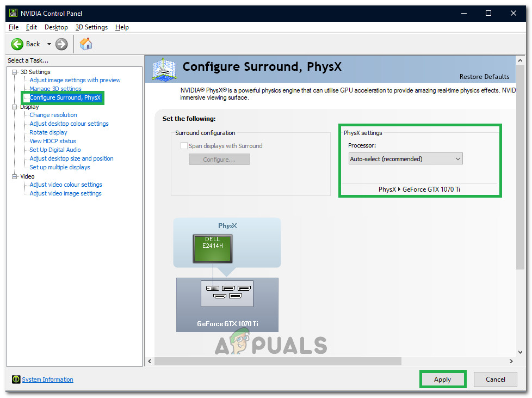Select Set up multiple displays
The height and width of the screenshot is (398, 532).
[x=60, y=167]
